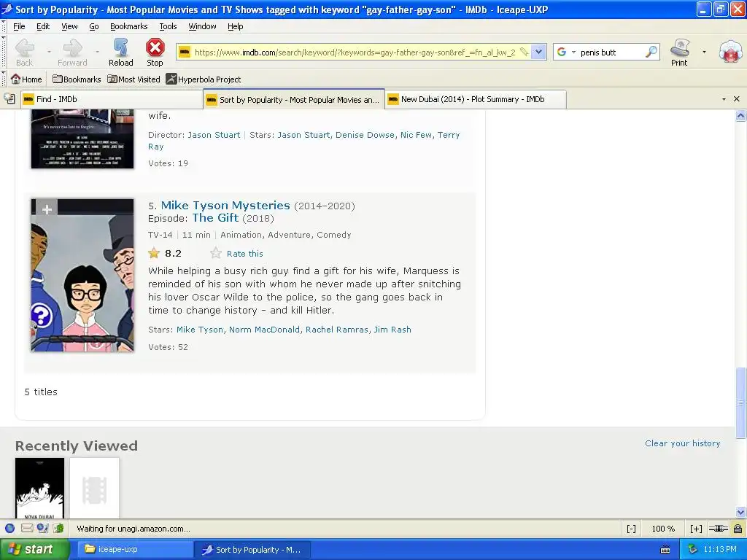Open the Window menu

point(202,26)
